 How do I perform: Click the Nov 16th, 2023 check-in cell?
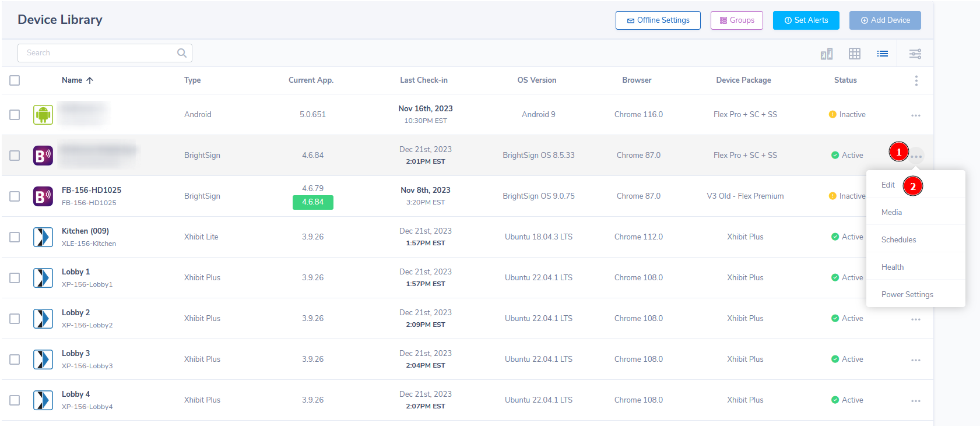(x=426, y=109)
